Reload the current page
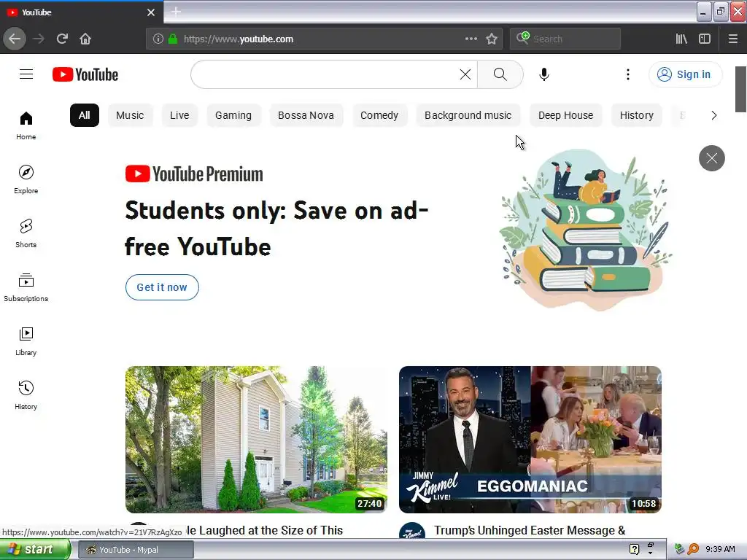The image size is (747, 560). tap(62, 39)
